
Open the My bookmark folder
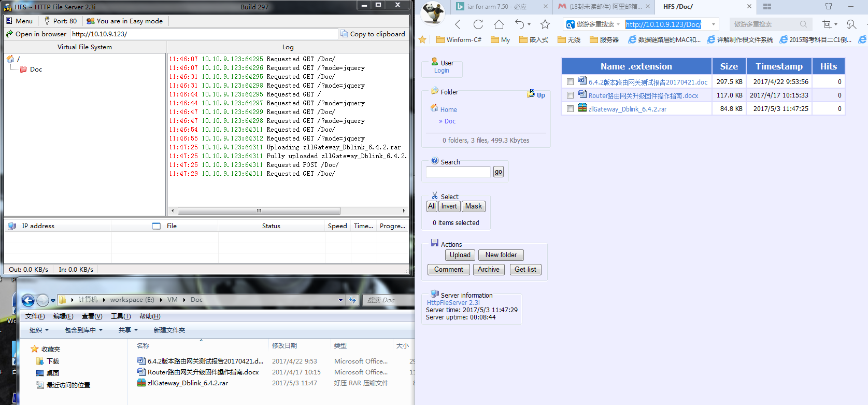pyautogui.click(x=500, y=39)
